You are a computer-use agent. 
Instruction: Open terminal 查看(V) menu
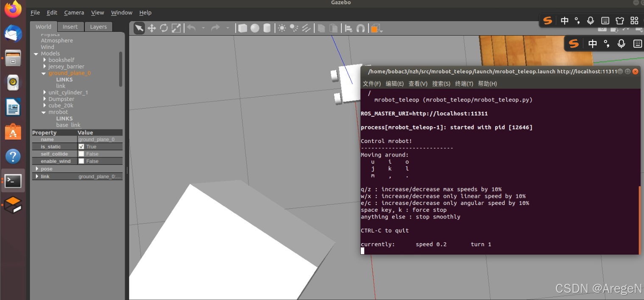click(x=418, y=84)
